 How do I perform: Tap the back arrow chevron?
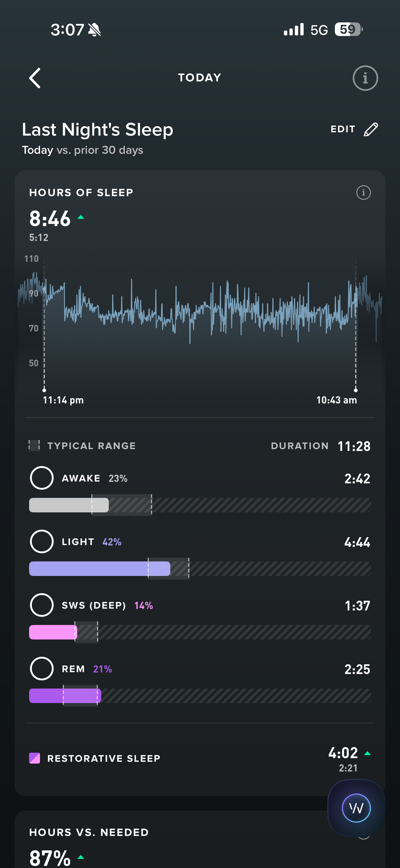(35, 78)
